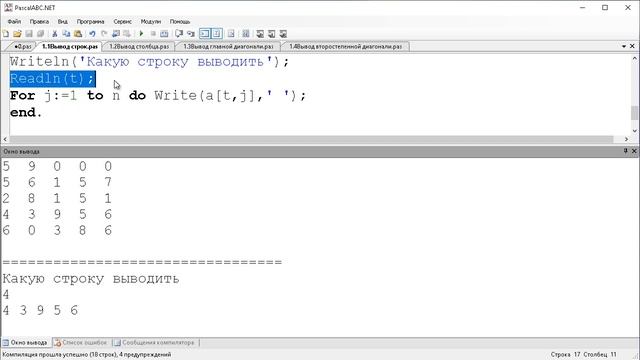Click the For j:=1 to n line
The image size is (640, 360).
[x=158, y=96]
